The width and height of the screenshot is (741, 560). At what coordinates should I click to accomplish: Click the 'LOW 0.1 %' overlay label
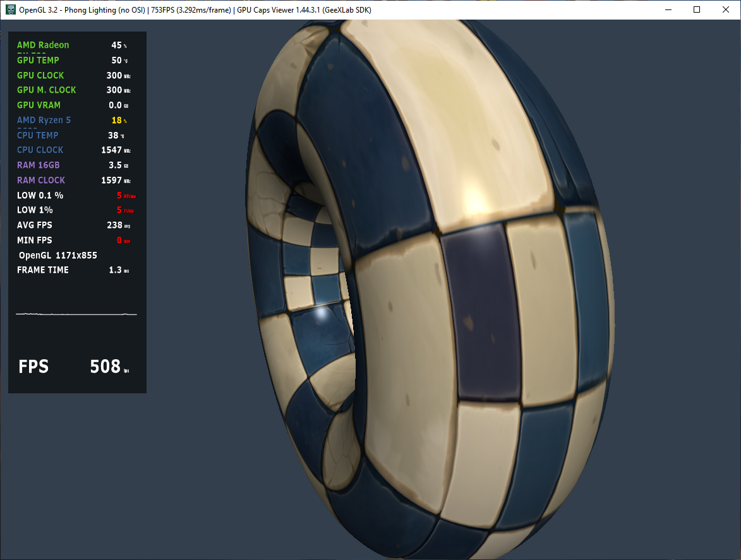tap(40, 195)
